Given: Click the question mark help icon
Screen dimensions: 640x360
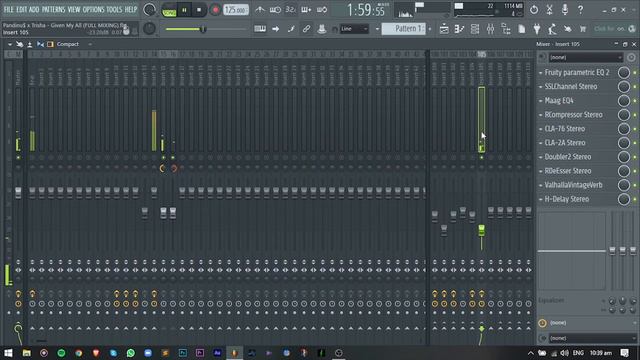Looking at the screenshot, I should pyautogui.click(x=580, y=9).
